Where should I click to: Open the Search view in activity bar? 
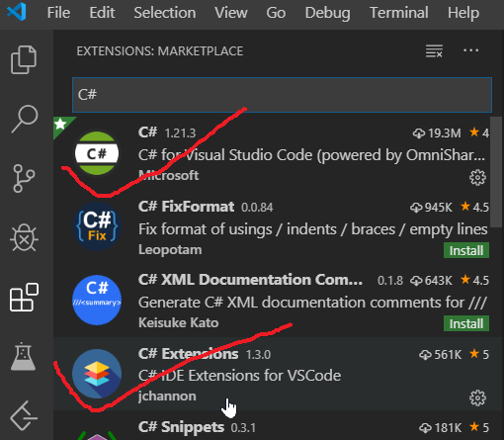(x=25, y=119)
